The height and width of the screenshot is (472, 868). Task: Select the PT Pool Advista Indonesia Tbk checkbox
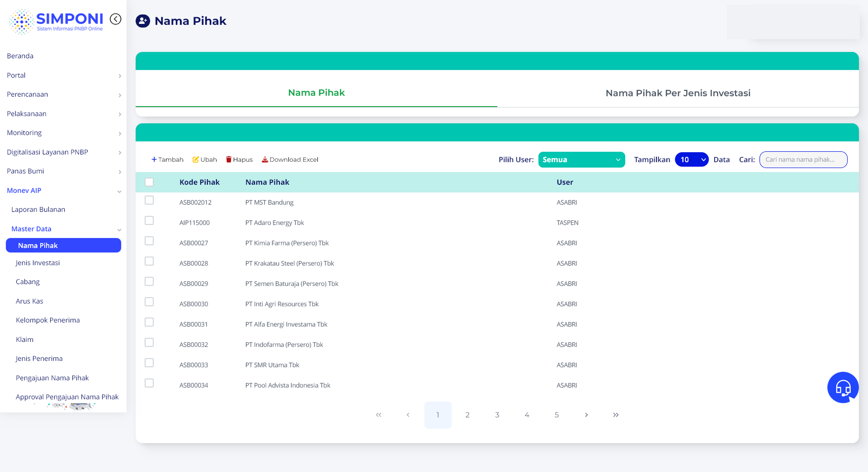[149, 383]
